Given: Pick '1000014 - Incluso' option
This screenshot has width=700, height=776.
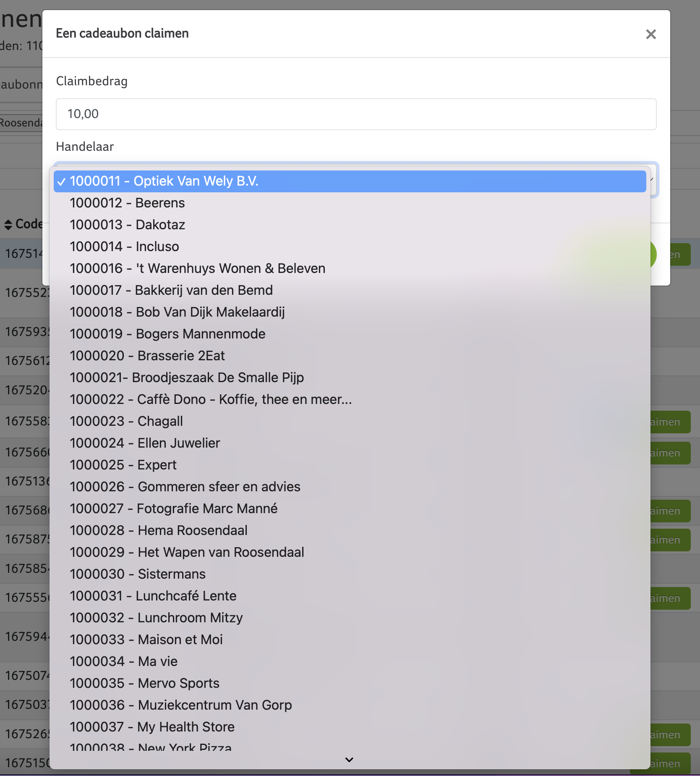Looking at the screenshot, I should click(350, 246).
